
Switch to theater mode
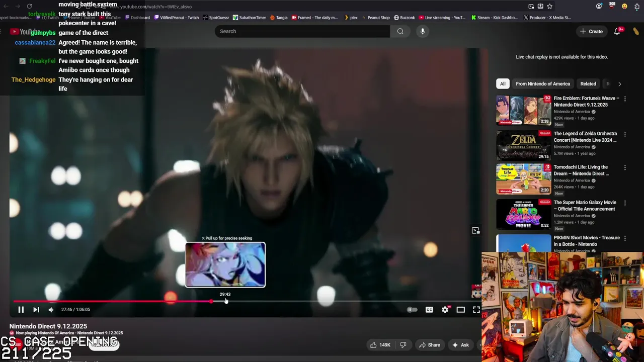coord(460,310)
